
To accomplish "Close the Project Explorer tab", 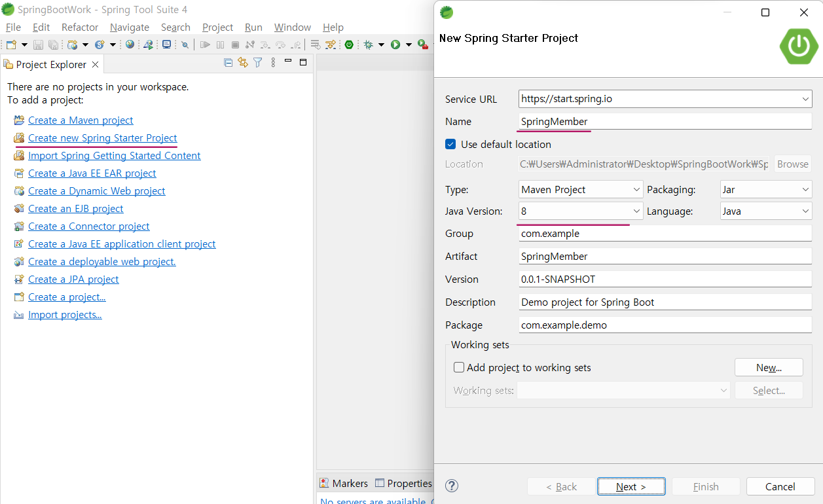I will [96, 64].
